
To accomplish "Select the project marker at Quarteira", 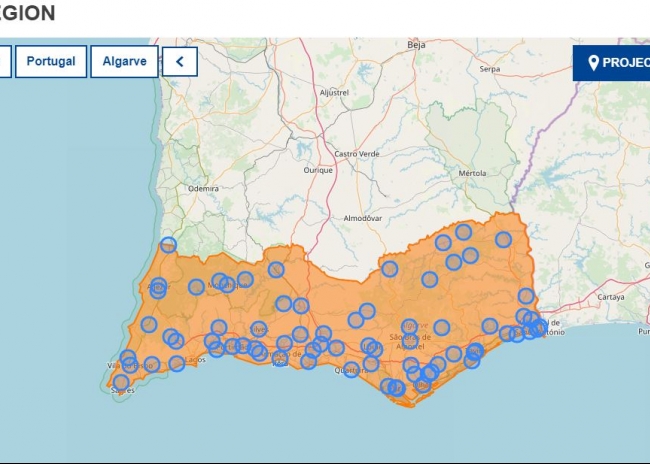I will [351, 369].
